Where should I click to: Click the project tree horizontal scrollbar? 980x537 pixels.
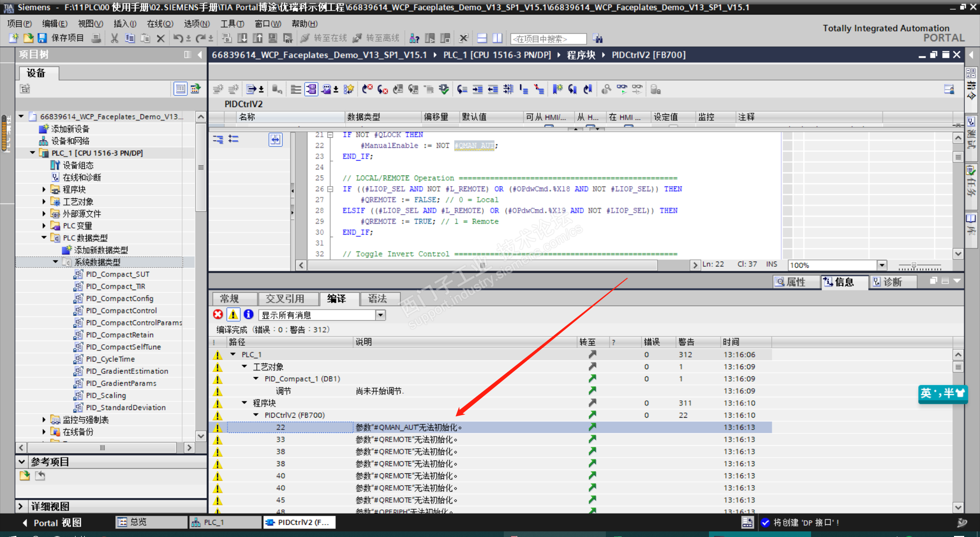click(102, 448)
